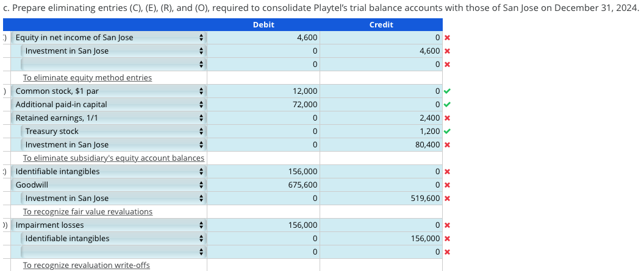Click the green check beside Additional paid-in capital row
Screen dimensions: 644x271
coord(447,105)
